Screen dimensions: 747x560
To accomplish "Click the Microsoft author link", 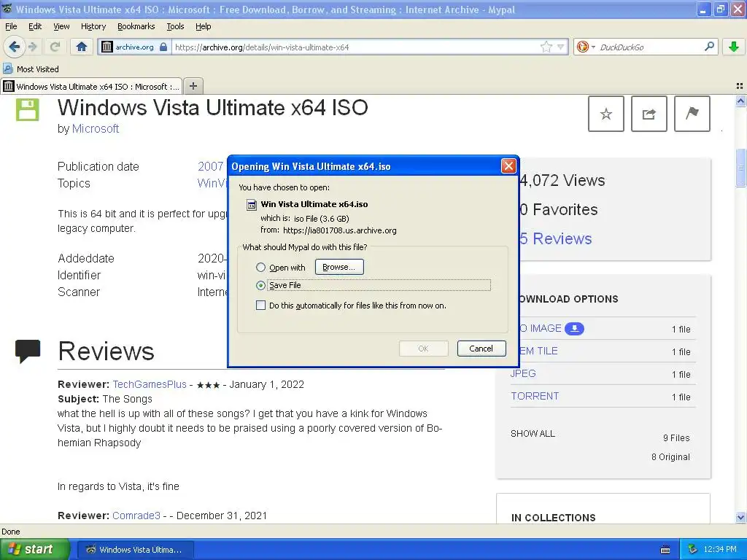I will (x=96, y=128).
